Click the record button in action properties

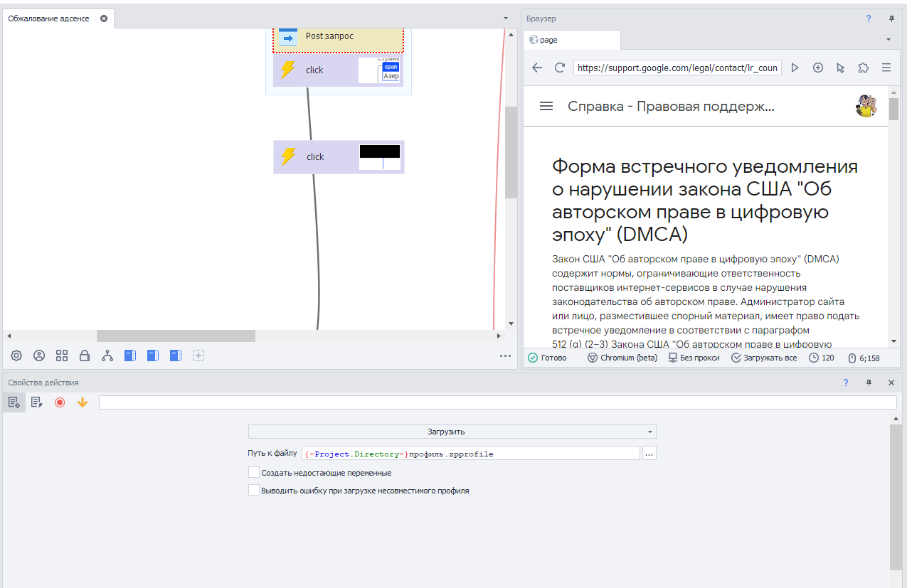(x=60, y=402)
